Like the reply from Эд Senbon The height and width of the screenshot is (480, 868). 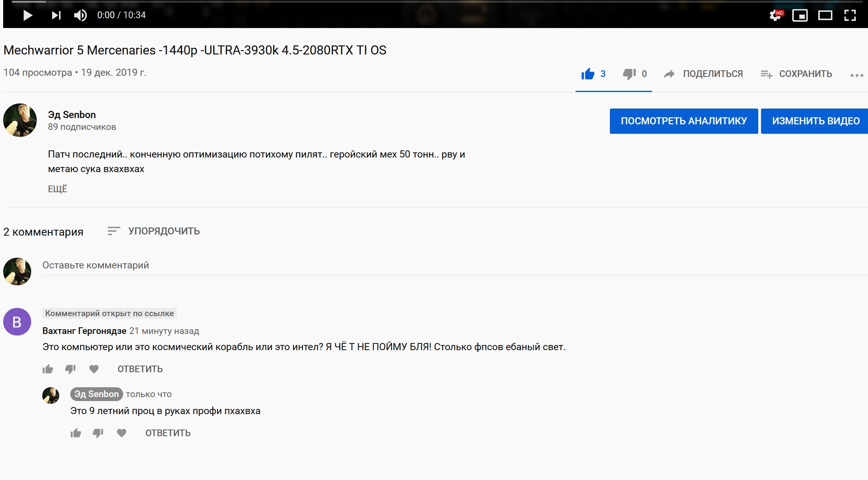(x=76, y=433)
